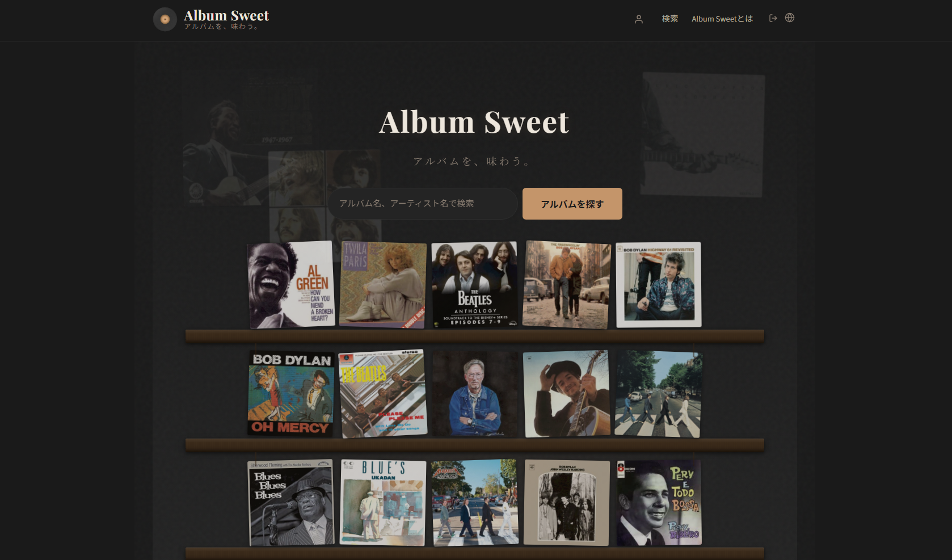Open Bob Dylan's Oh Mercy album

click(291, 393)
